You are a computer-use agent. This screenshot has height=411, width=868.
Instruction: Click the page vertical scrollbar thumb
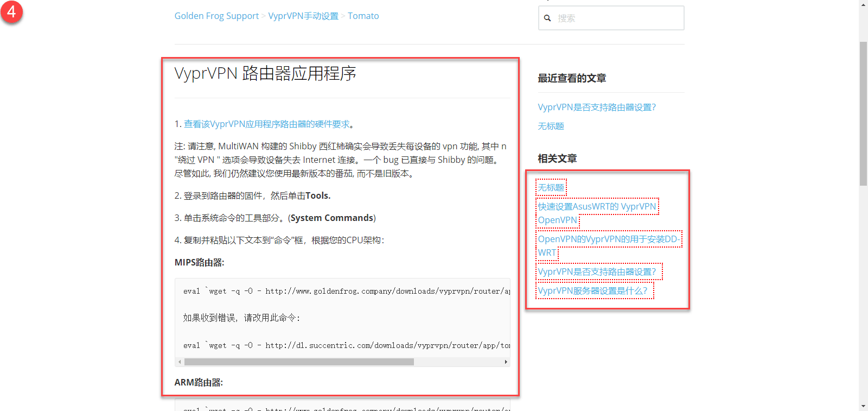863,113
